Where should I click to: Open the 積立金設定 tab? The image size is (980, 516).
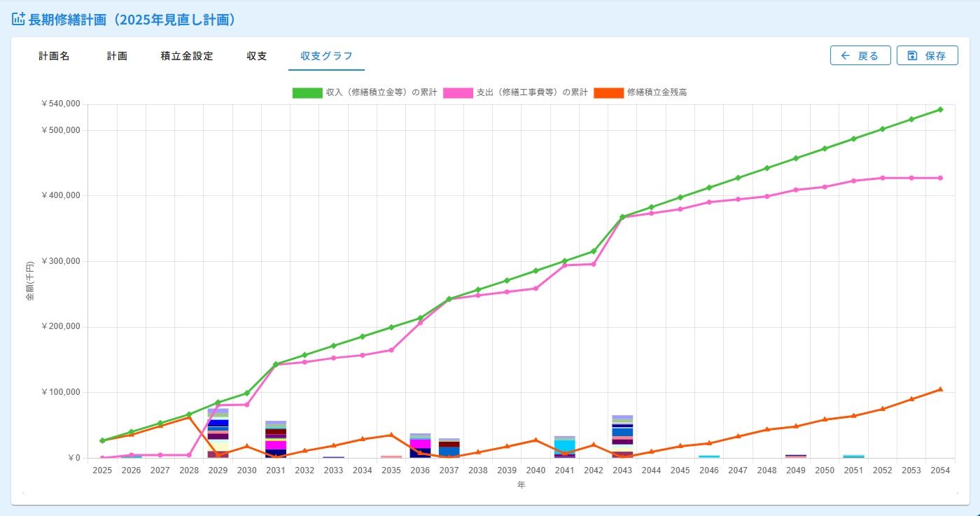click(x=187, y=56)
